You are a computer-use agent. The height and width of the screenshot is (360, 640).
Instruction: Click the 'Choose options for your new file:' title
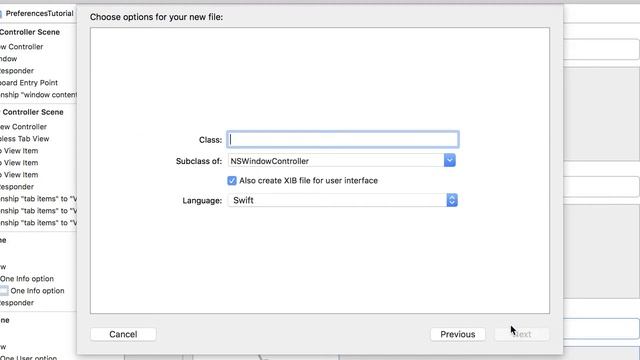point(156,17)
